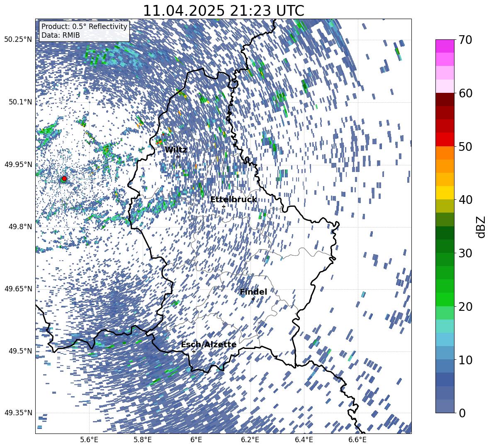This screenshot has width=491, height=448.
Task: Click the 70 colorbar tick label
Action: (x=465, y=40)
